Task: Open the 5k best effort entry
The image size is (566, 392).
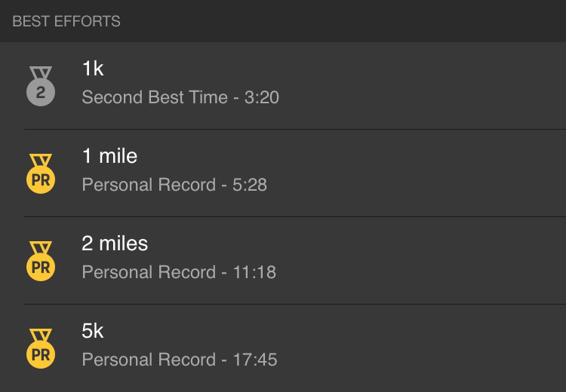Action: click(283, 348)
